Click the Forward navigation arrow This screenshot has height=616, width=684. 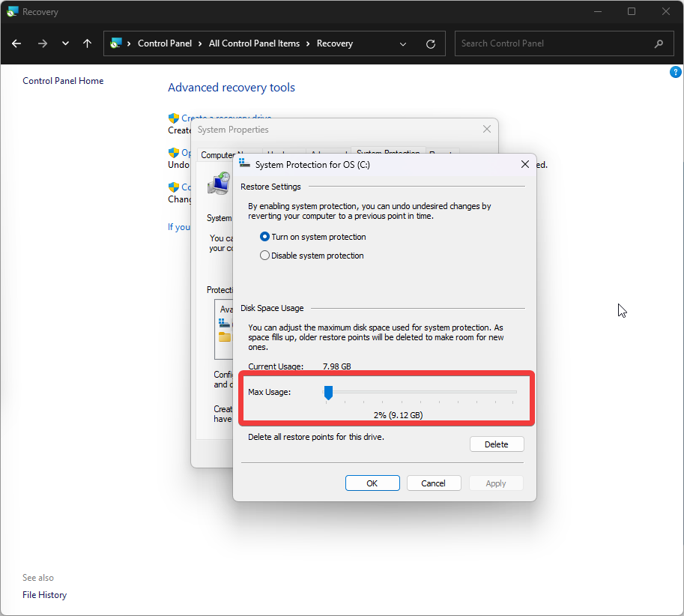pyautogui.click(x=42, y=43)
